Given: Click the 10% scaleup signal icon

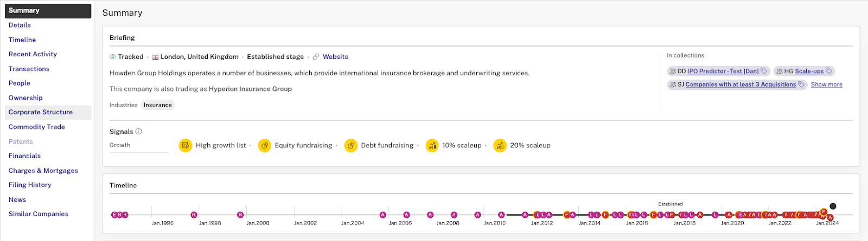Looking at the screenshot, I should tap(432, 145).
